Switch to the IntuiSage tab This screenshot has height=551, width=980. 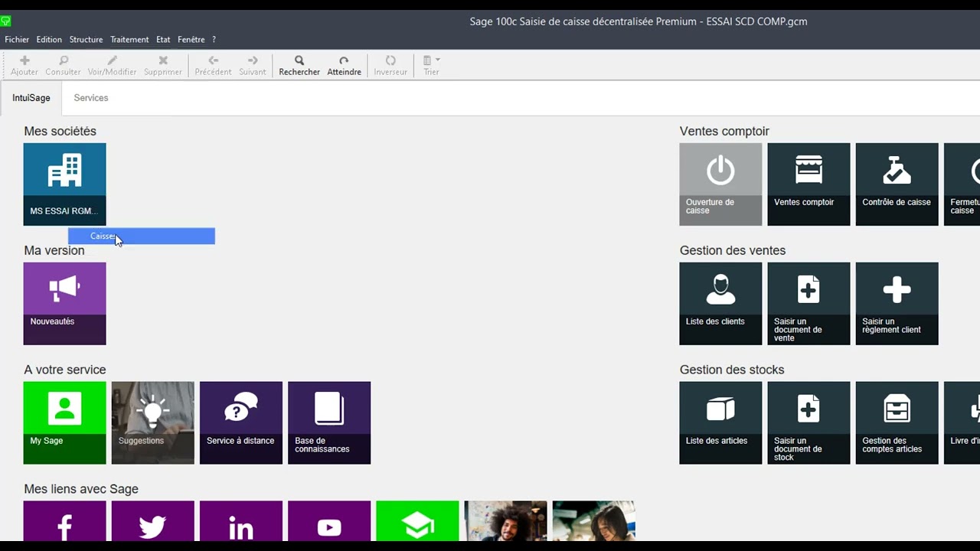pos(31,98)
